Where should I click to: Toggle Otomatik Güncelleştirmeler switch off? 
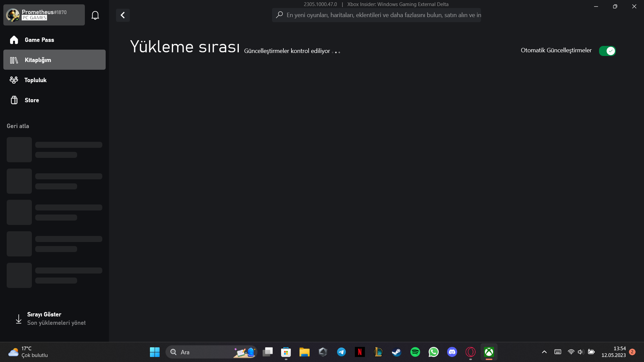coord(607,51)
